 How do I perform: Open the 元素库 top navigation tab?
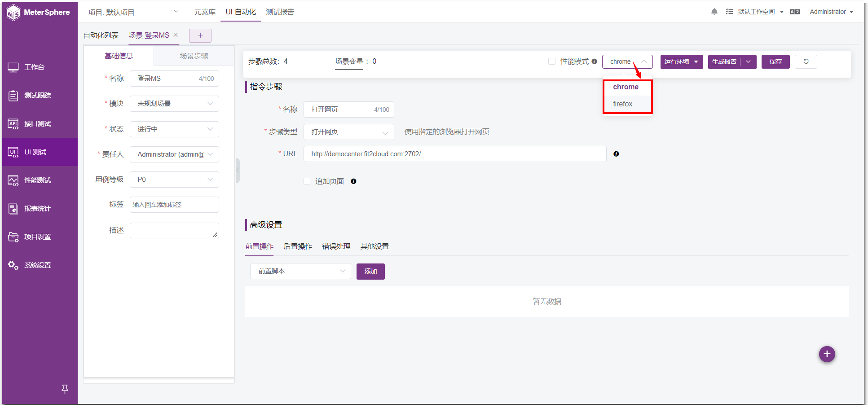205,12
